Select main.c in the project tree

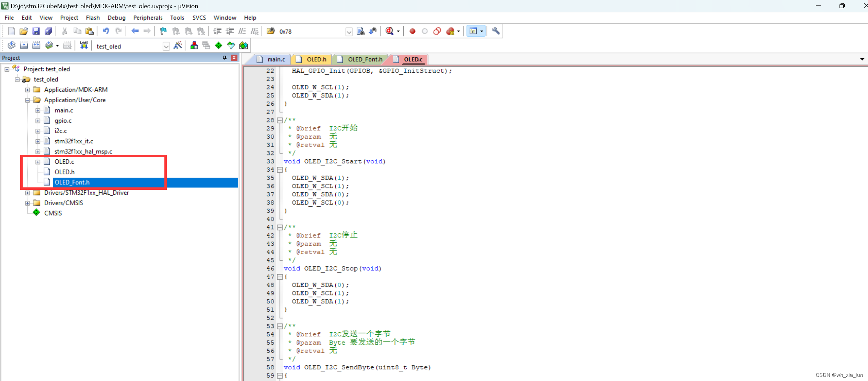click(x=64, y=110)
